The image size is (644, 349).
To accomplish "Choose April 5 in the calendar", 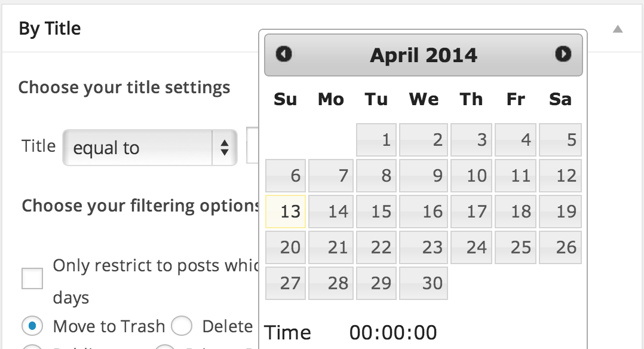I will pos(560,140).
